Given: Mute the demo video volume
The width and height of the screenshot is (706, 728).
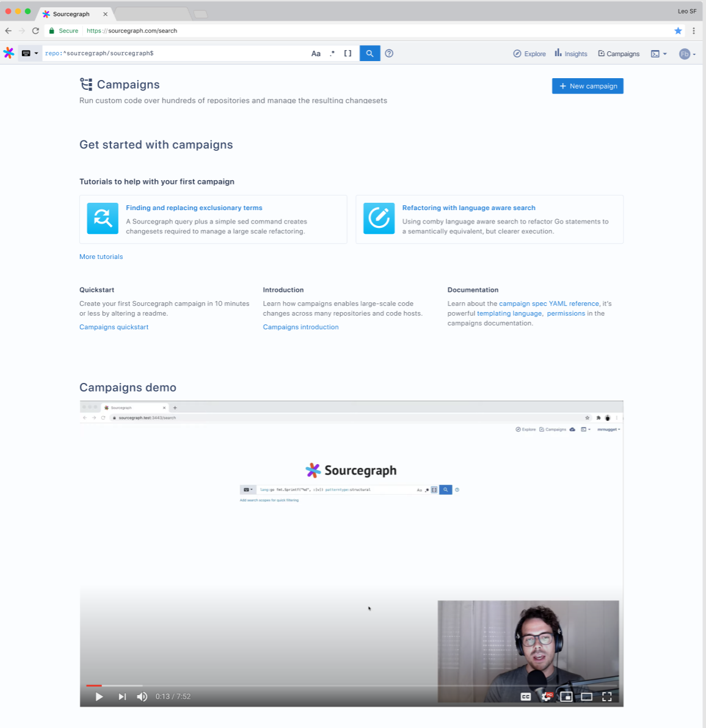Looking at the screenshot, I should [142, 696].
